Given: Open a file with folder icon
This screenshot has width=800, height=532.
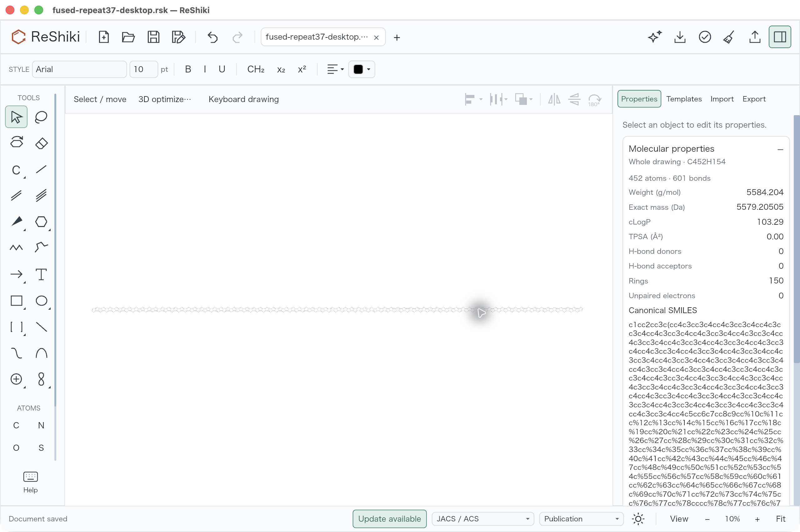Looking at the screenshot, I should coord(128,37).
